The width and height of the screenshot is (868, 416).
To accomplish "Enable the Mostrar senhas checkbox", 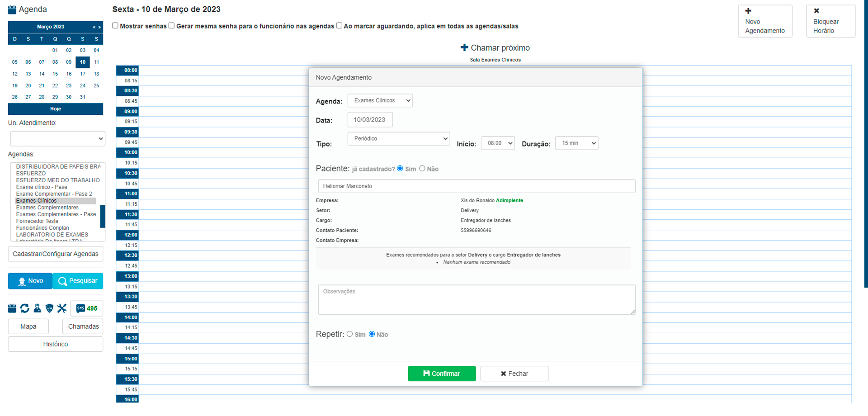I will click(115, 26).
